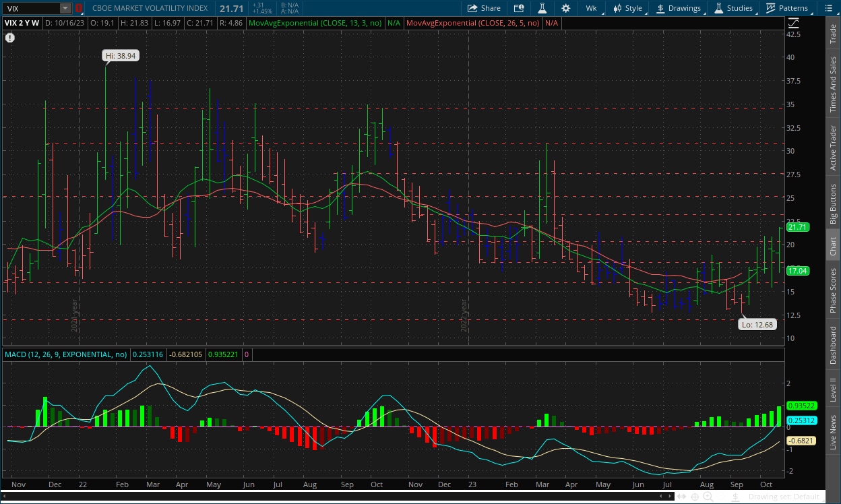841x504 pixels.
Task: Click the MACD value 0.253116
Action: 148,354
